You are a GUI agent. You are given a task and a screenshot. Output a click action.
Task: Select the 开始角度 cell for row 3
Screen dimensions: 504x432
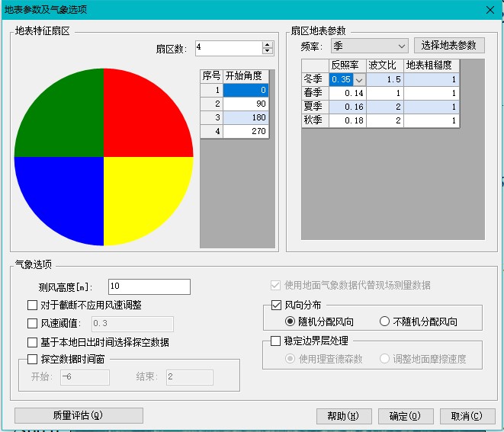click(248, 117)
